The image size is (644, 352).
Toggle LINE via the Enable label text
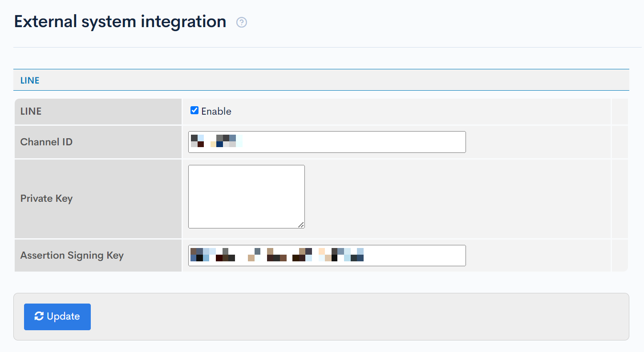pyautogui.click(x=216, y=111)
